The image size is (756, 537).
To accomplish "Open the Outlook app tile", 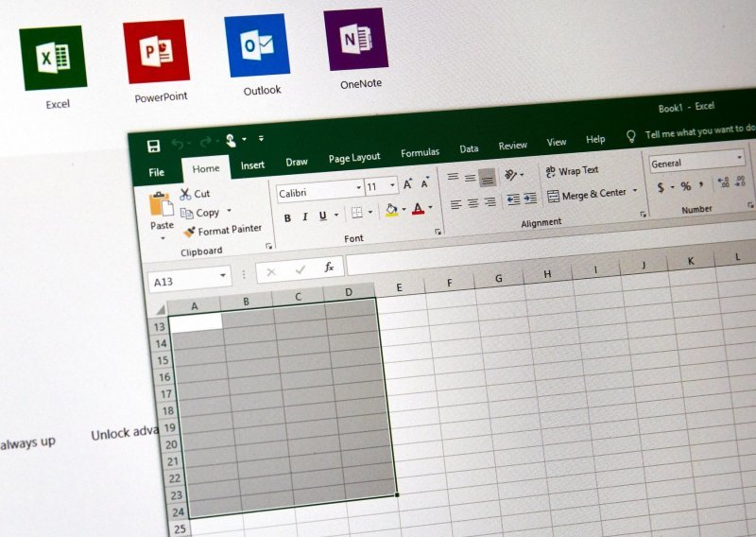I will click(x=257, y=45).
